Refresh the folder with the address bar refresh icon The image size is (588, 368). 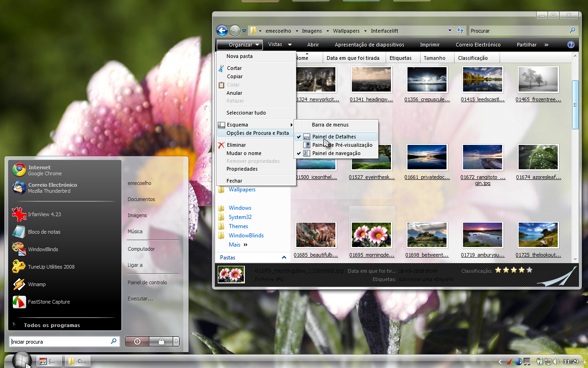click(460, 31)
